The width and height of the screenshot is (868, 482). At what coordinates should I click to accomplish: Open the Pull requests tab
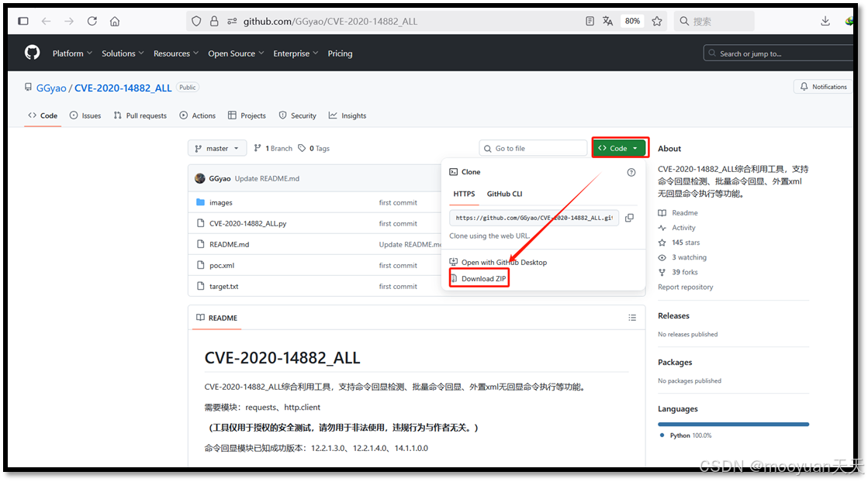[x=140, y=115]
